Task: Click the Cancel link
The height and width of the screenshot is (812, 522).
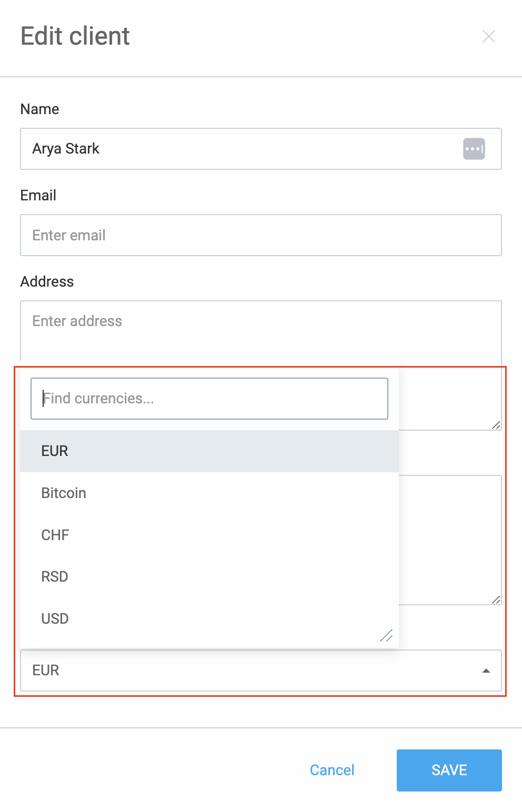Action: (332, 770)
